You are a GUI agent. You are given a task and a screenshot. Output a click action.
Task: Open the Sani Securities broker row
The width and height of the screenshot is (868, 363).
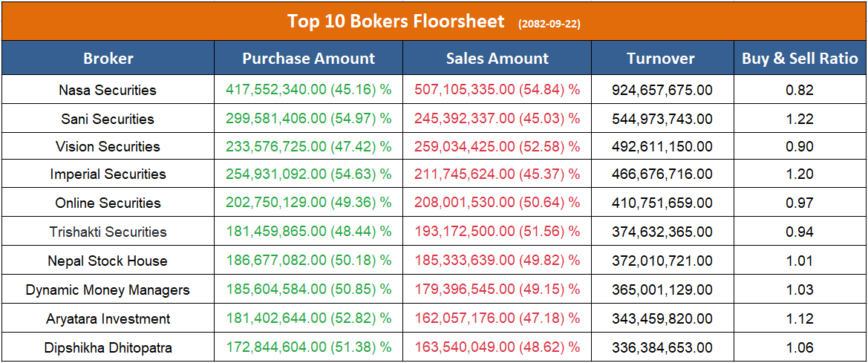click(108, 119)
